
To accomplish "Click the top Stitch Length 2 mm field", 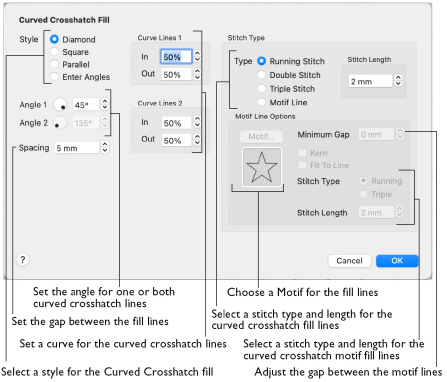I will 370,81.
